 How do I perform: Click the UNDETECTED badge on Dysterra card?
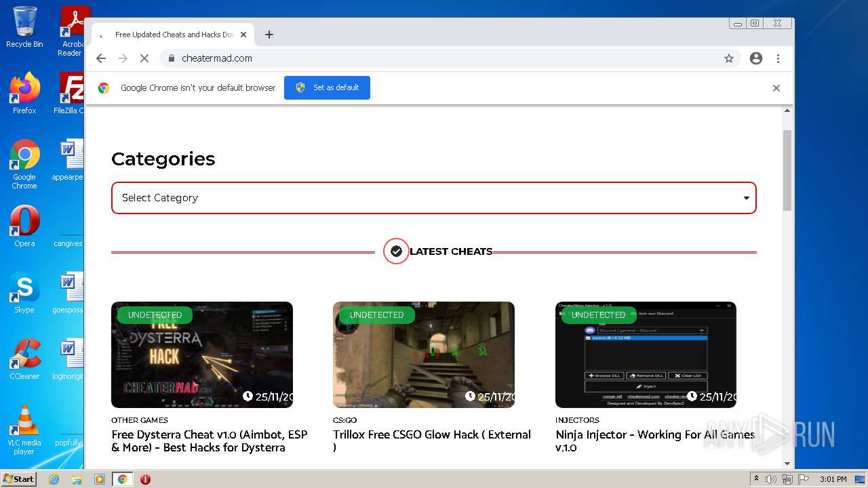tap(155, 315)
